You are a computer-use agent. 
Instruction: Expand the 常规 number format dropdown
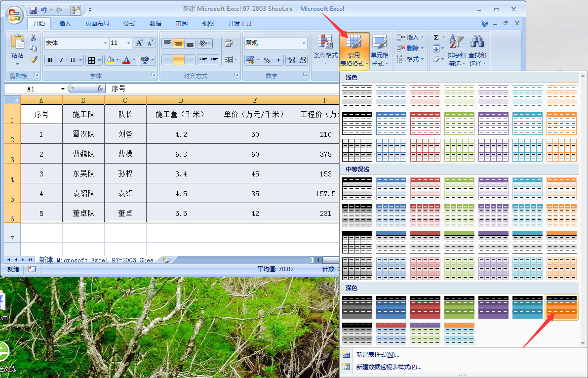click(x=303, y=43)
